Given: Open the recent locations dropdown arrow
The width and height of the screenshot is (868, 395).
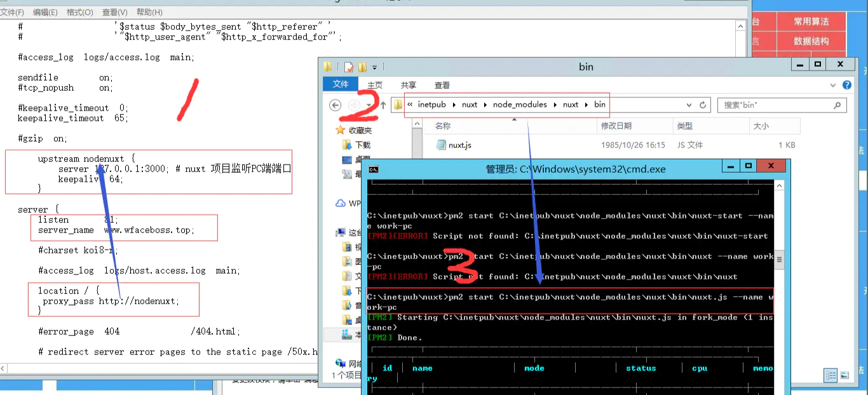Looking at the screenshot, I should pos(369,105).
